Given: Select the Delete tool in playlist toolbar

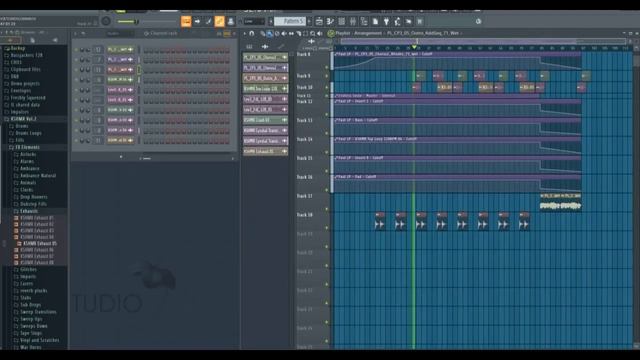Looking at the screenshot, I should (x=277, y=33).
